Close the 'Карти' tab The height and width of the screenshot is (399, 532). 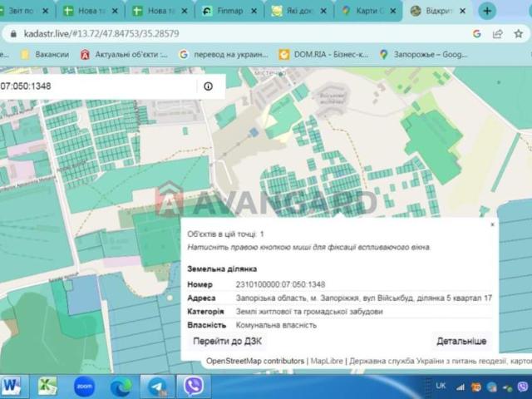coord(393,11)
